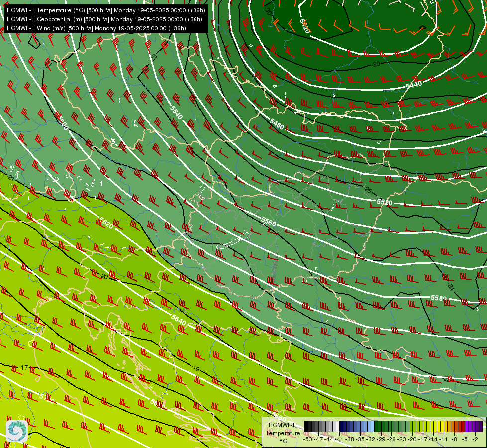
Task: Click the 'ECMWF-E Temperature (°C) [500 hPa]' title line
Action: pyautogui.click(x=106, y=10)
